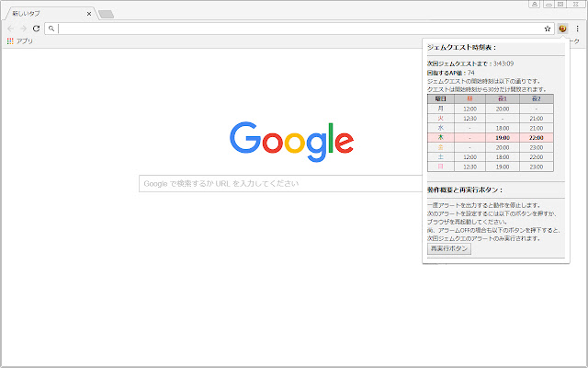Click the browser forward arrow
588x368 pixels.
[23, 29]
